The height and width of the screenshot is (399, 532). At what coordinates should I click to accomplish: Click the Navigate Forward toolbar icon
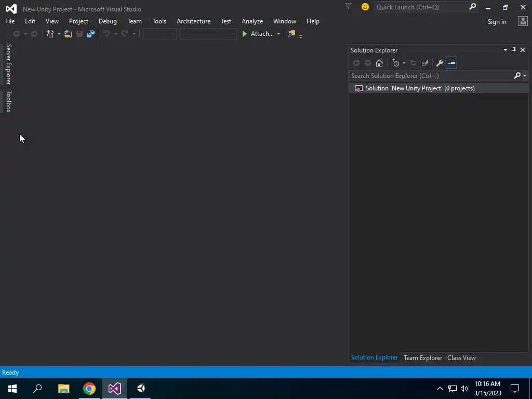coord(34,34)
